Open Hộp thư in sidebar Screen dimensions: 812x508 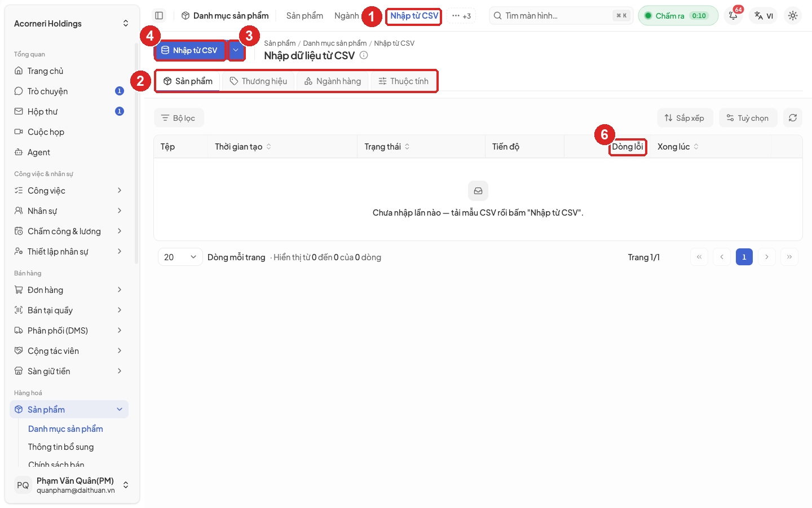[x=69, y=112]
